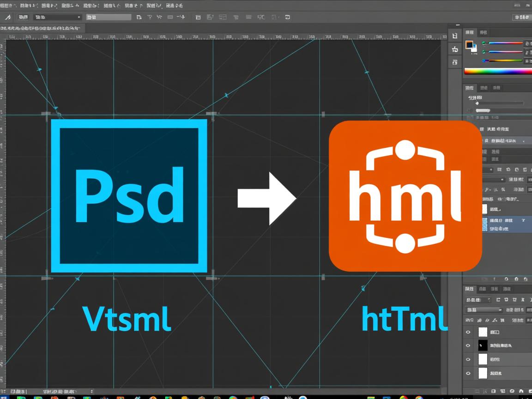Select the second tab in the Layers panel group

coord(482,289)
